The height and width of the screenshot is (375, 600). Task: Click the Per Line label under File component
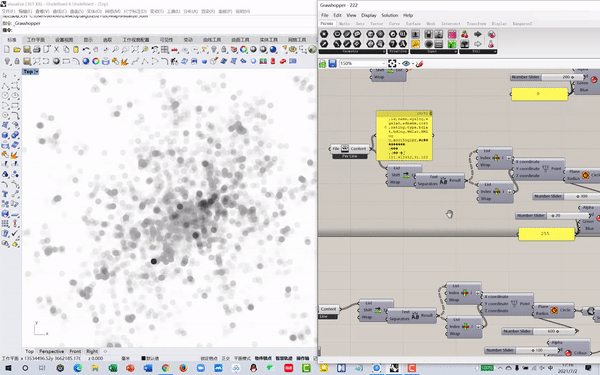[x=350, y=157]
